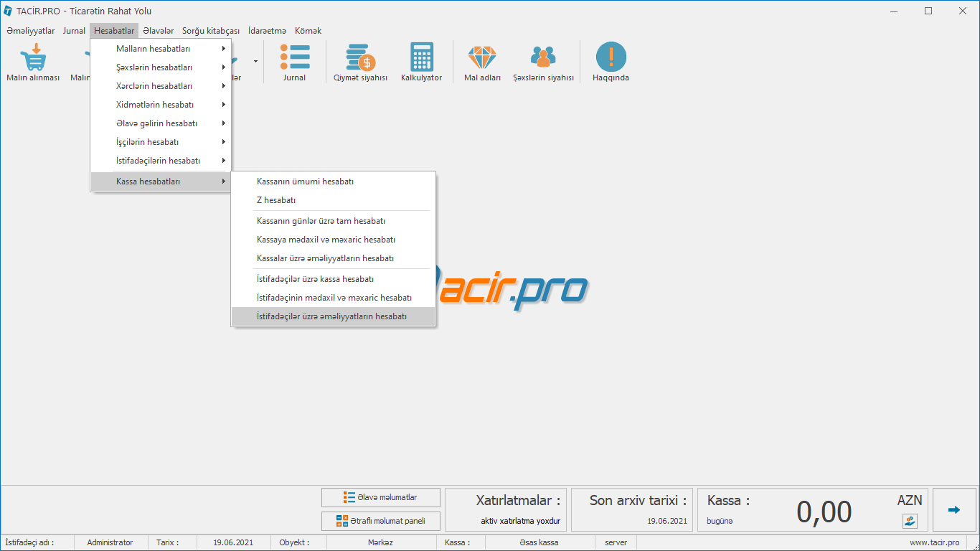
Task: Select İstifadəçilər üzrə əməliyyatların hesabatı
Action: pos(331,316)
